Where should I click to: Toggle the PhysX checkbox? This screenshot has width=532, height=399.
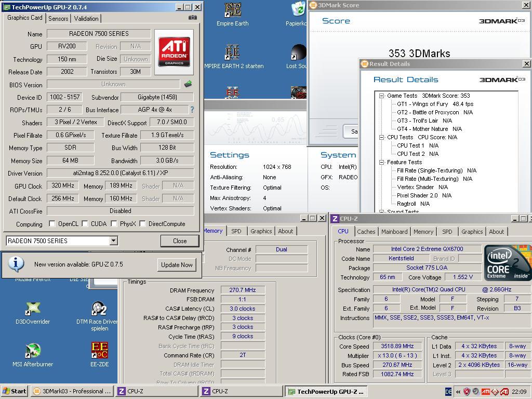114,223
